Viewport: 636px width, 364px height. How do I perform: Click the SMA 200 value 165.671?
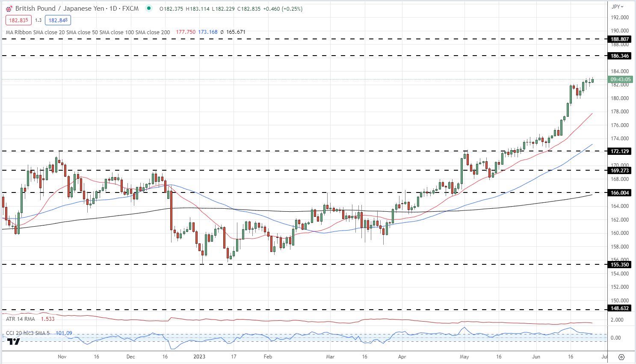(236, 32)
